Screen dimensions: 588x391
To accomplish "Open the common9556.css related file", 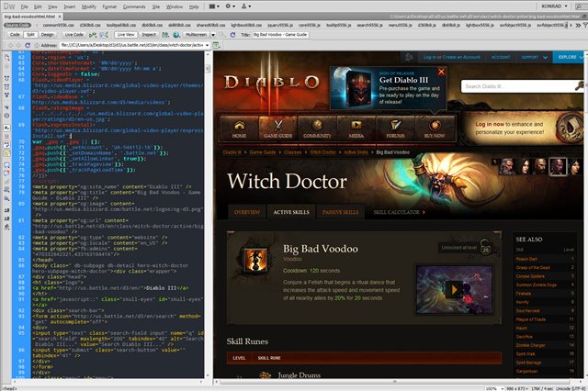I will [58, 25].
